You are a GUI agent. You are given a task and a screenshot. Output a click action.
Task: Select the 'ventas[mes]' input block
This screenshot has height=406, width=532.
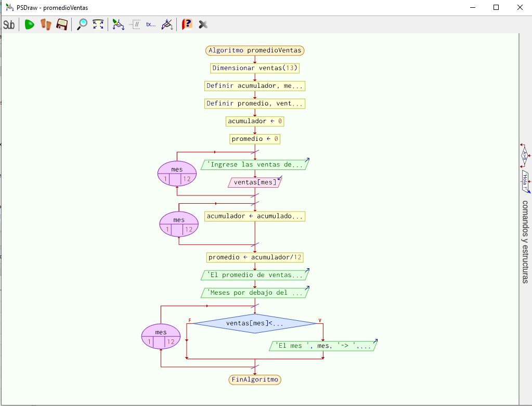[x=255, y=182]
